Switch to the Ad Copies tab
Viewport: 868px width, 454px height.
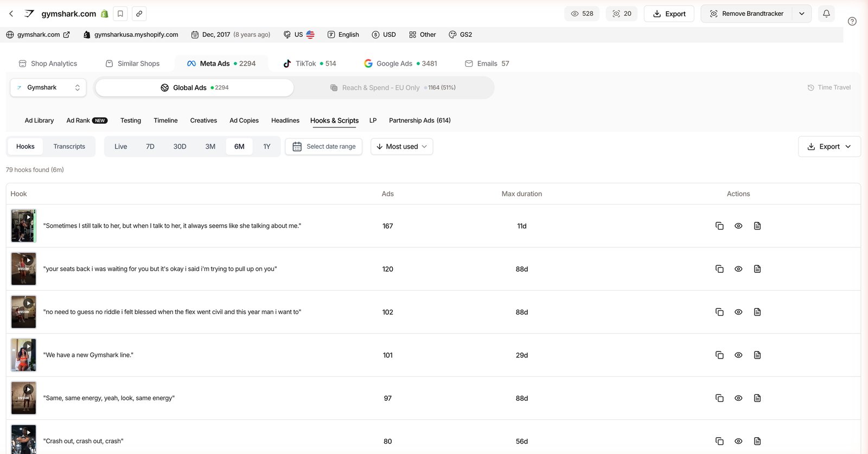click(x=244, y=120)
